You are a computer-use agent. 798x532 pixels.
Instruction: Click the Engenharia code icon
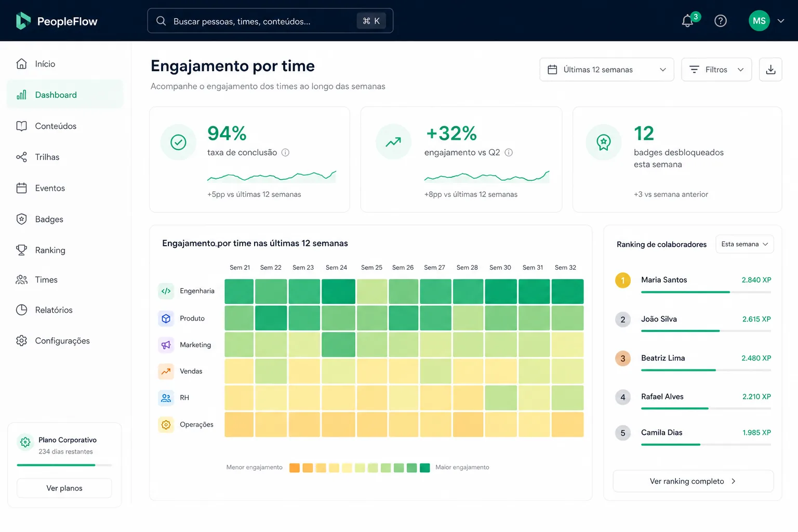click(166, 291)
